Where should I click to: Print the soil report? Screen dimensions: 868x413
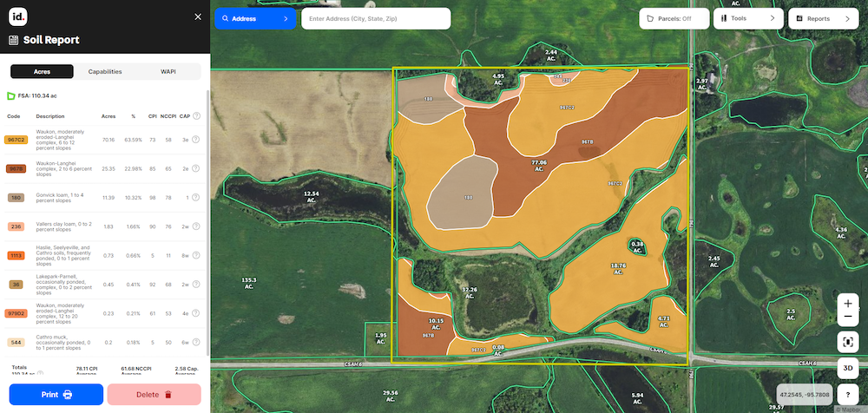click(56, 395)
